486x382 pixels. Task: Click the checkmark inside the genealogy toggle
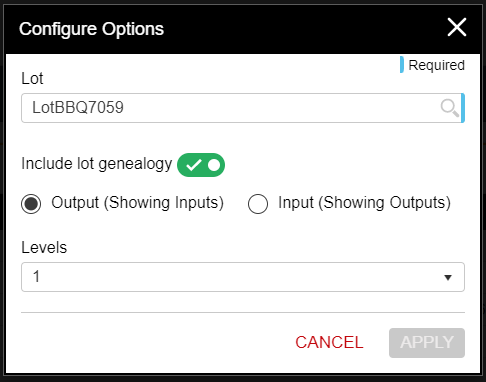(193, 165)
